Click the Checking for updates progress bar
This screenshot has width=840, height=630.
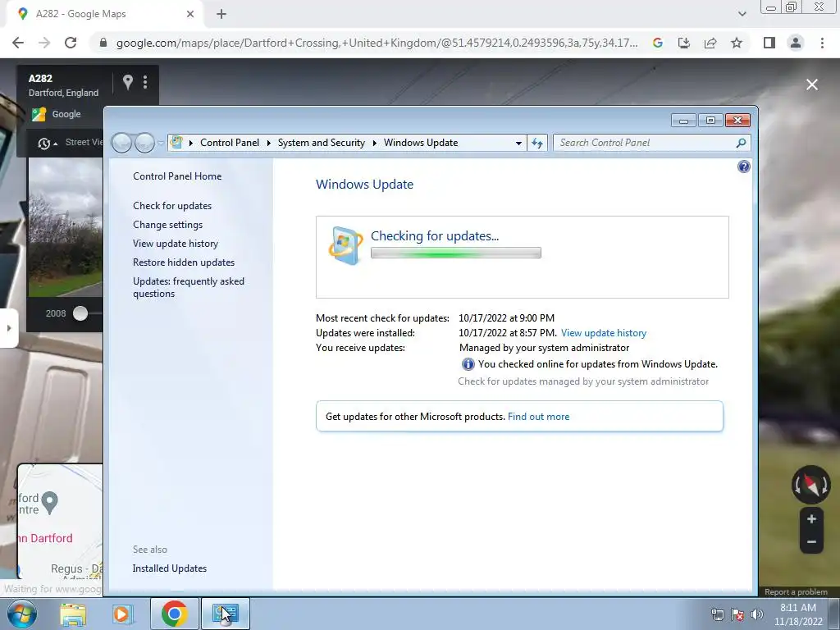(456, 253)
